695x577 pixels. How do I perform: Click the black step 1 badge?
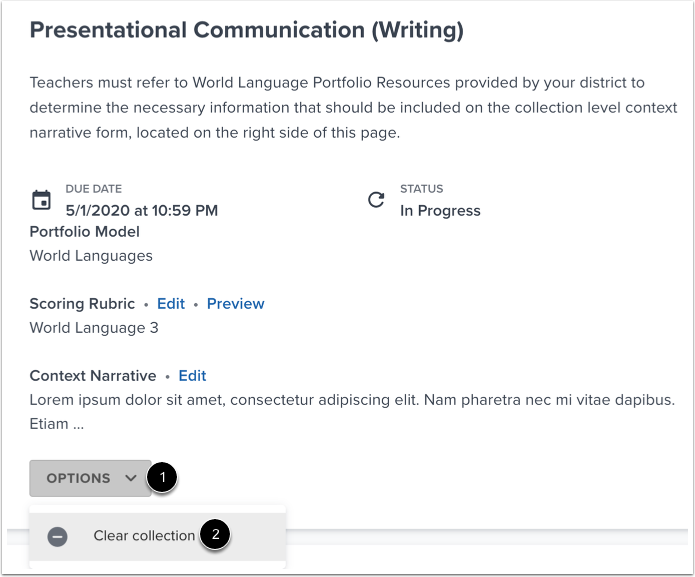(x=163, y=478)
